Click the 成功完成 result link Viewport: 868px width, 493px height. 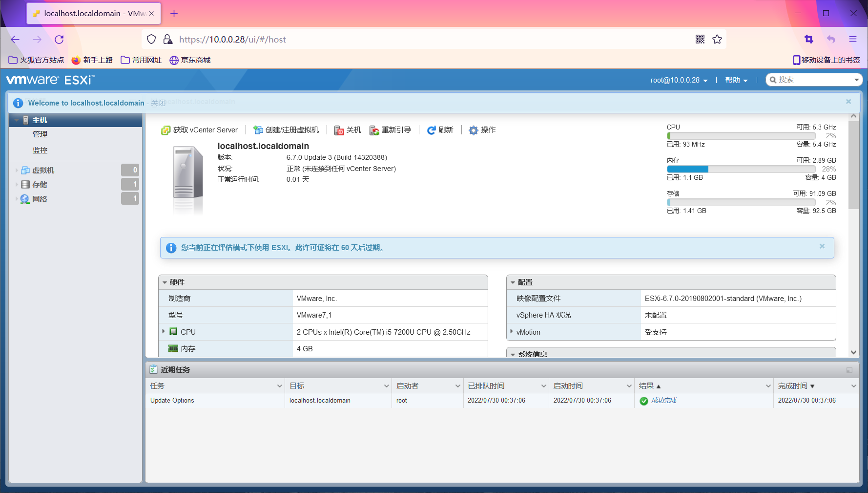[664, 401]
